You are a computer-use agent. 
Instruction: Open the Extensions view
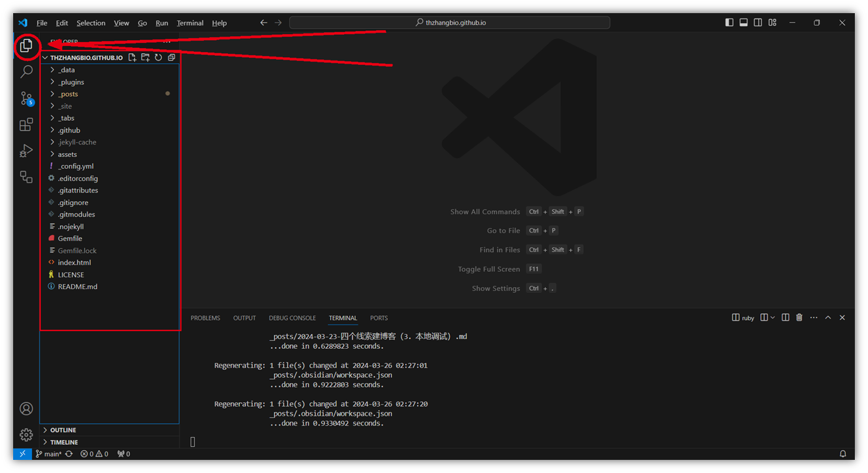tap(26, 125)
